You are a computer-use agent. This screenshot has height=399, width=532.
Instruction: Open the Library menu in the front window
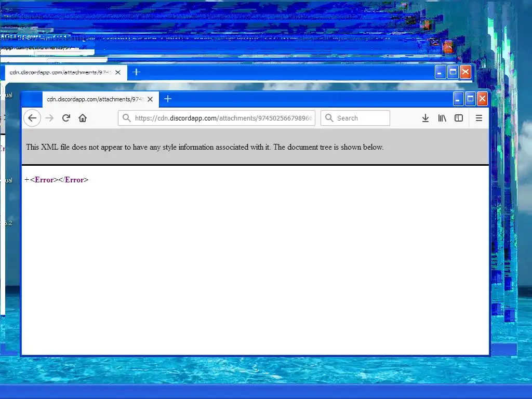coord(442,118)
